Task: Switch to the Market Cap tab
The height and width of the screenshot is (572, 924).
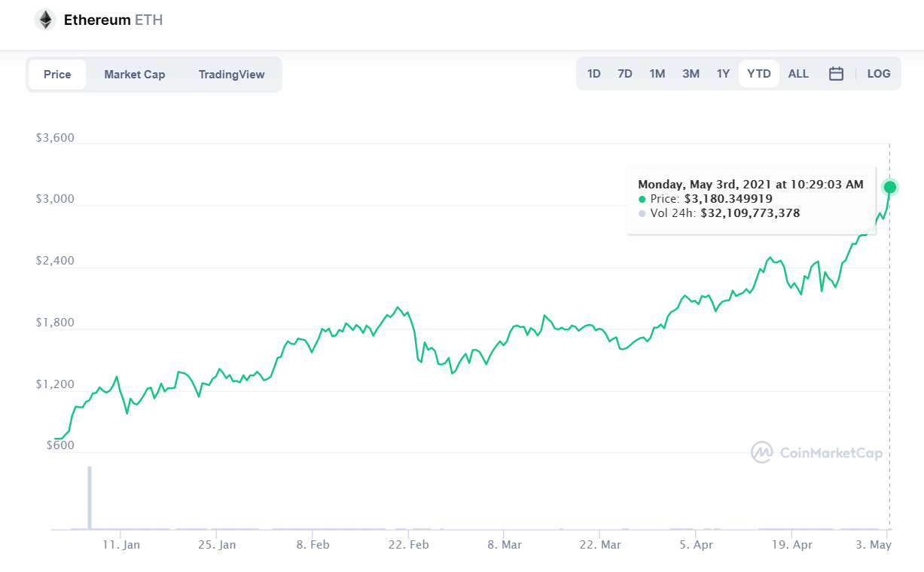Action: pos(134,75)
